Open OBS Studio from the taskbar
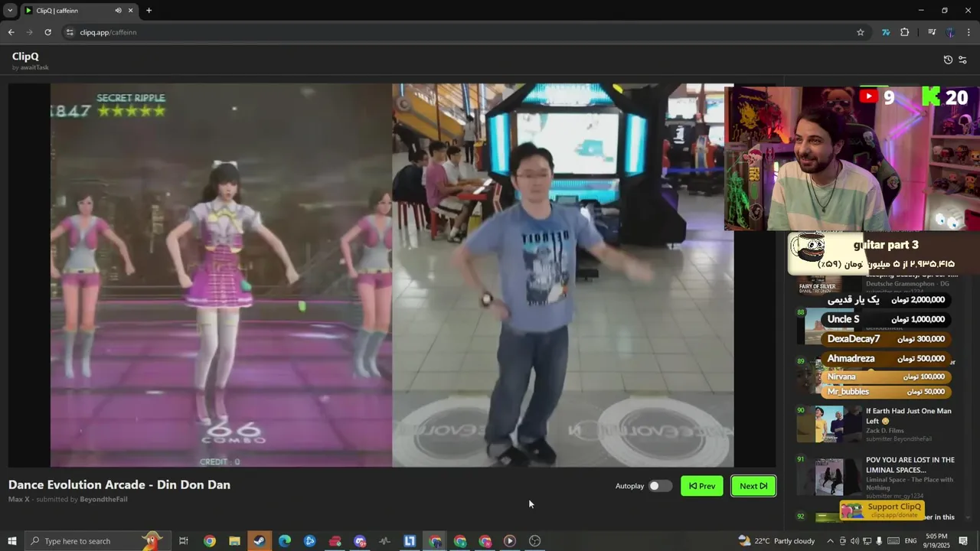 point(535,541)
